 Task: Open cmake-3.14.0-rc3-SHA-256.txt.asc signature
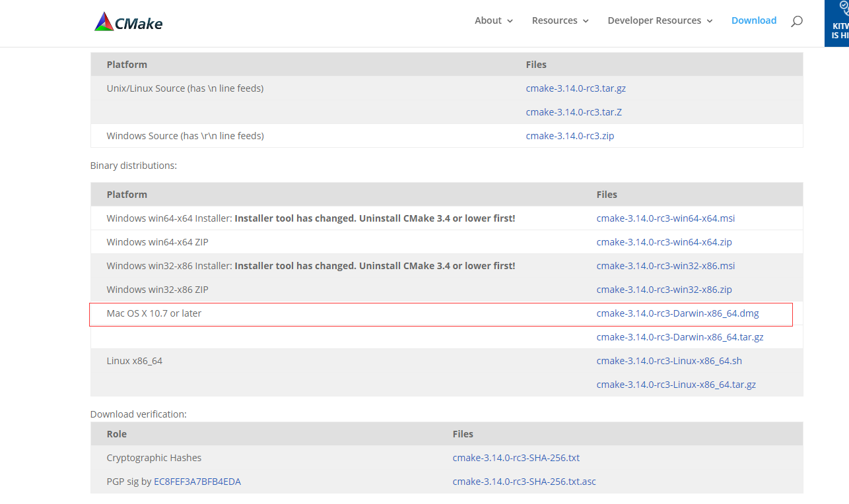(524, 482)
